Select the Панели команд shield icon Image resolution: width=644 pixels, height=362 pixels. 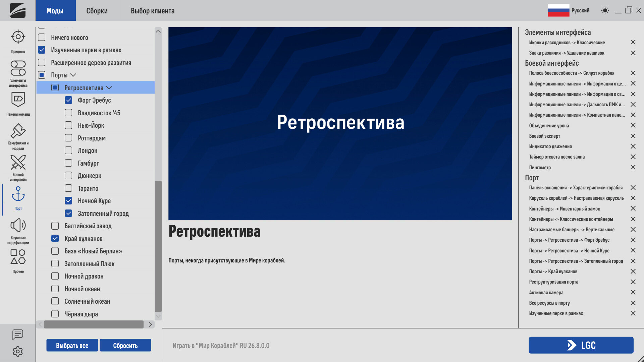(18, 104)
